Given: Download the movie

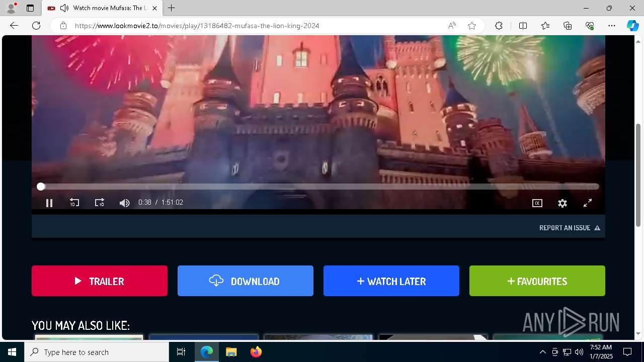Looking at the screenshot, I should [x=246, y=281].
